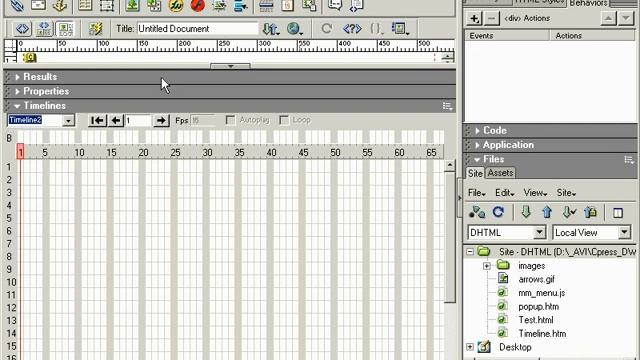This screenshot has width=640, height=360.
Task: Insert a navigation bar
Action: click(241, 5)
